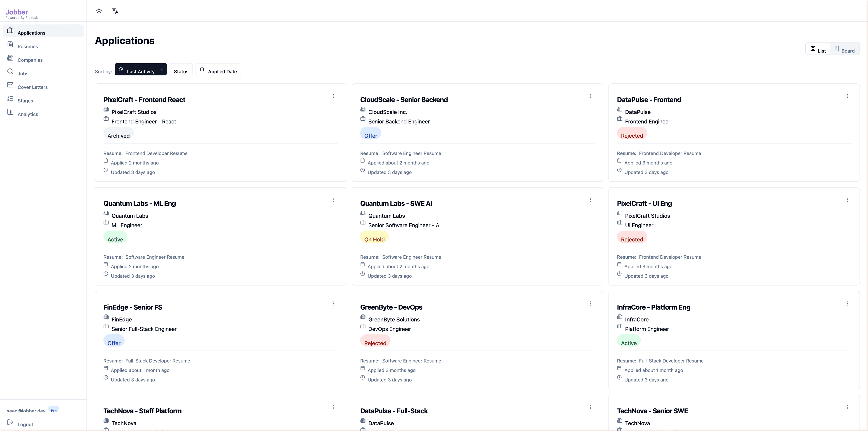Click the Offer status badge on FinEdge card
Screen dimensions: 868x431
pyautogui.click(x=113, y=343)
